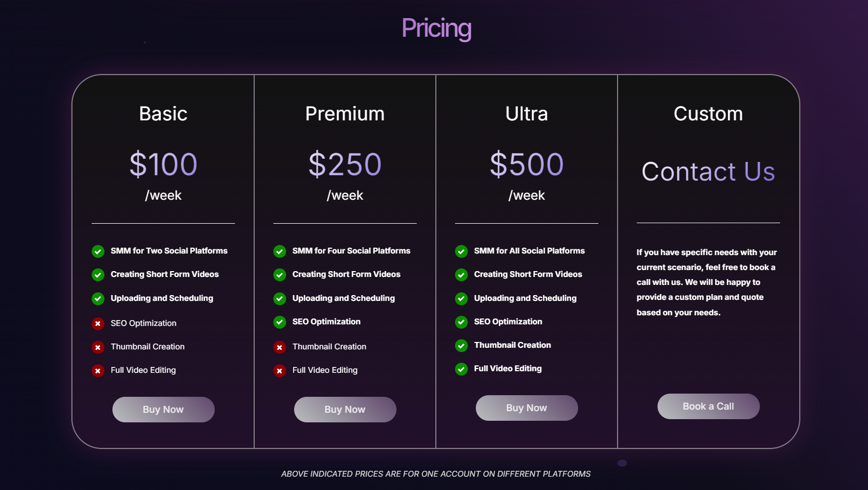
Task: Click the Pricing section heading
Action: tap(436, 28)
